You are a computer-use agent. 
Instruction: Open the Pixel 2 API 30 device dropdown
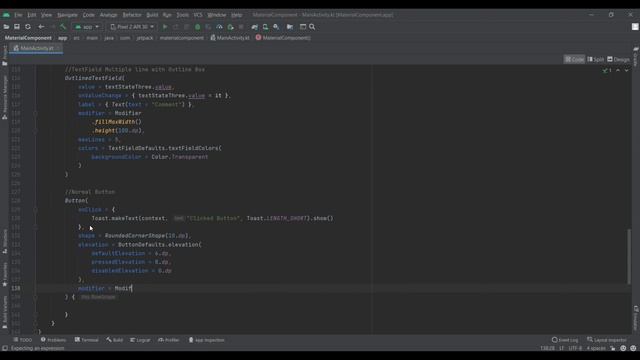[132, 27]
